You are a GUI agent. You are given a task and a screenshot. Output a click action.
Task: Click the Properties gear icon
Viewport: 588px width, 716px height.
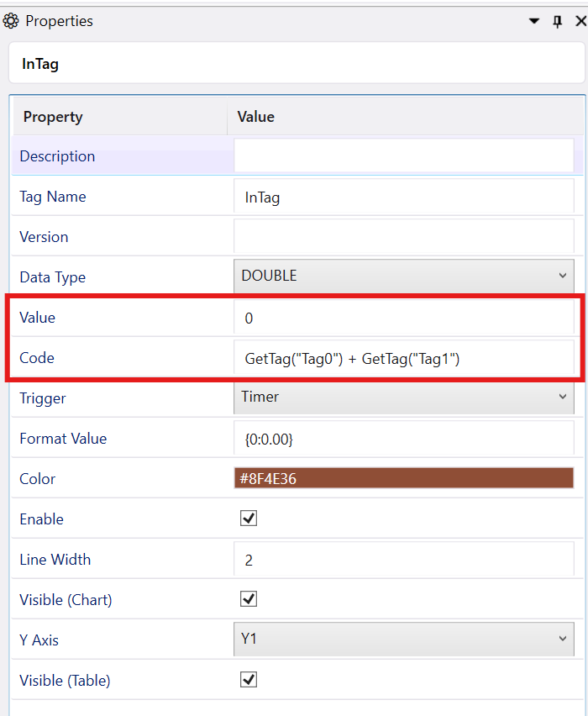10,21
